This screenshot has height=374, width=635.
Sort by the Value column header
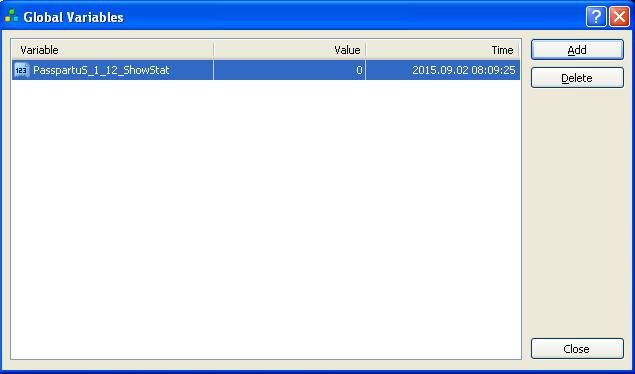[290, 50]
